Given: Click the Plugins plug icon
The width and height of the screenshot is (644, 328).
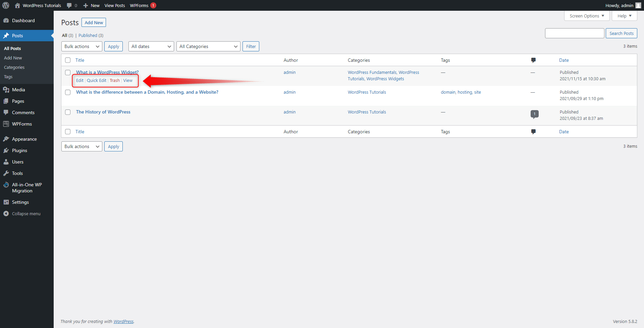Looking at the screenshot, I should (x=6, y=150).
